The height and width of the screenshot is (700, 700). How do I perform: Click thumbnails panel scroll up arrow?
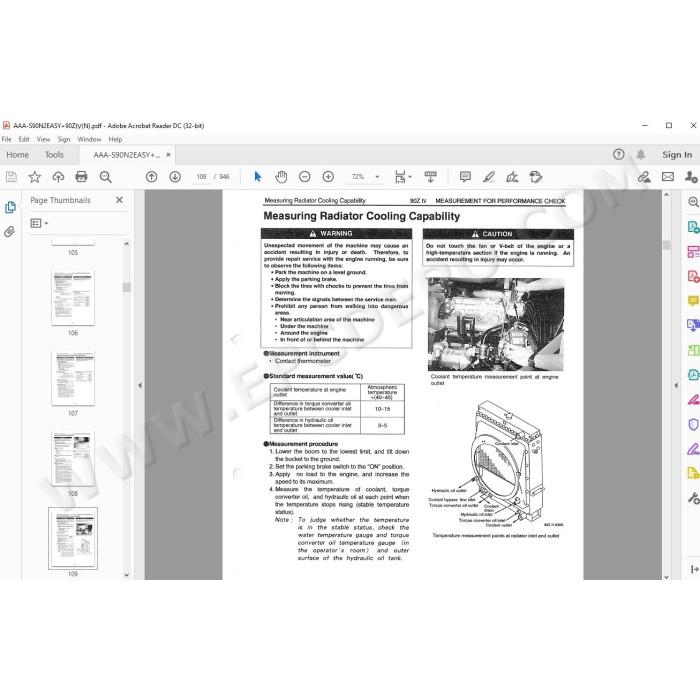tap(126, 244)
